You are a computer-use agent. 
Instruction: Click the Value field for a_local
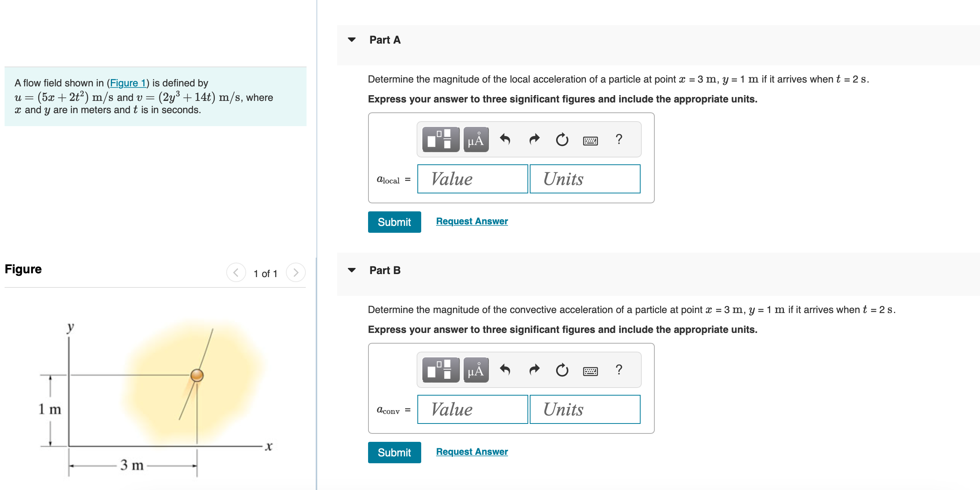472,179
